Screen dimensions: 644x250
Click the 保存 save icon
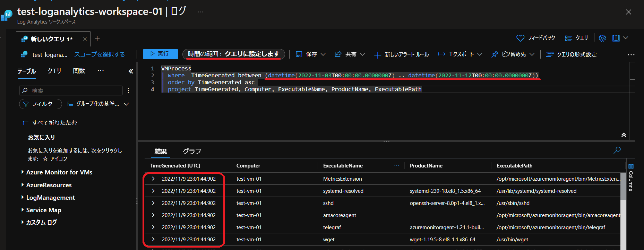[x=299, y=54]
